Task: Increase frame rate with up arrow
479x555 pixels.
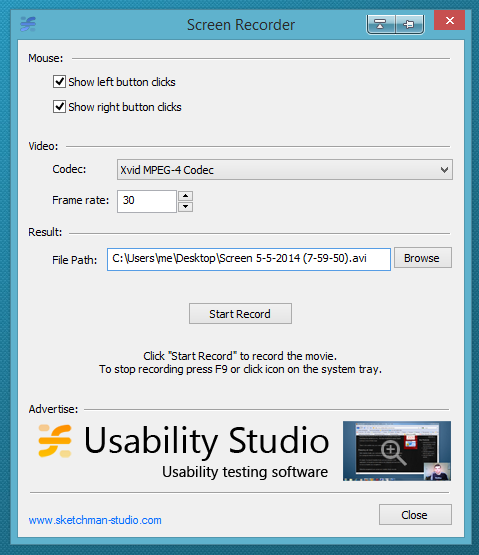Action: click(186, 196)
